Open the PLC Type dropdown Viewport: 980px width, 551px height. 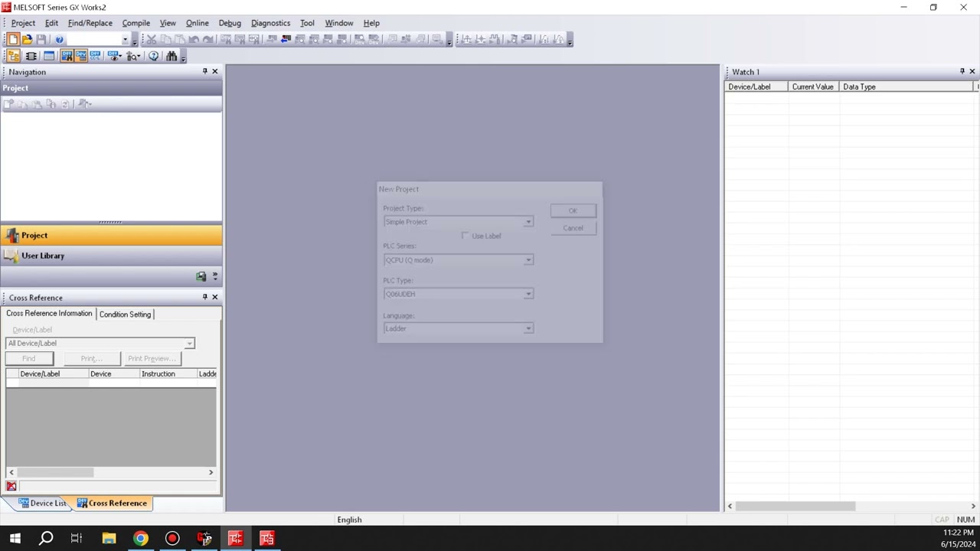point(528,294)
